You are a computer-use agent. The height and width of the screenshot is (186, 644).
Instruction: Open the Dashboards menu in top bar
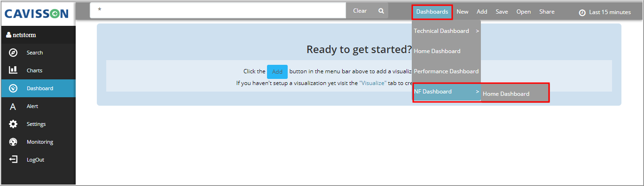432,12
